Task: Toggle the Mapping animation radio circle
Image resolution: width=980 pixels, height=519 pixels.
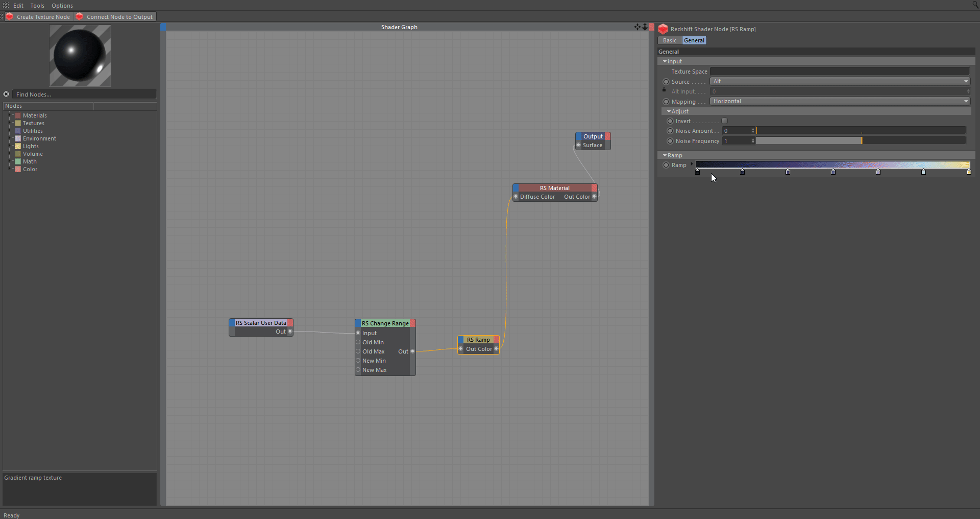Action: pos(666,102)
